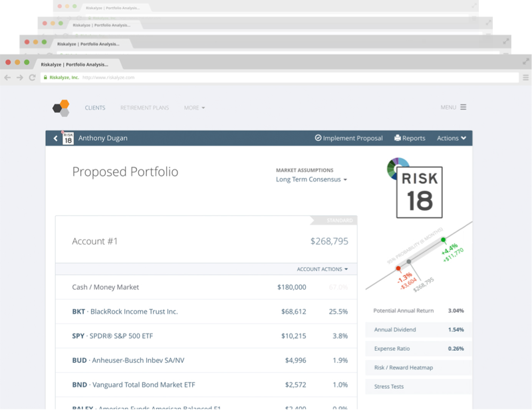The image size is (532, 410).
Task: Click the $2,572 BND value
Action: (295, 385)
